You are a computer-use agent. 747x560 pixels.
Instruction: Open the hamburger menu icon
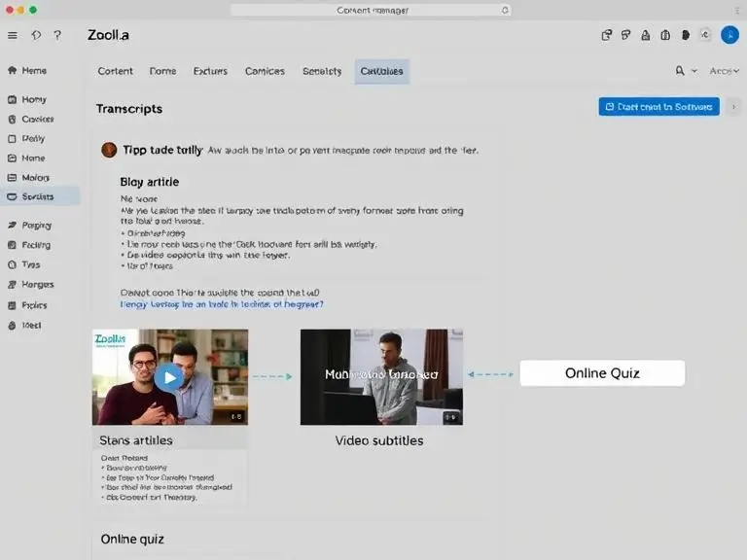(x=13, y=35)
